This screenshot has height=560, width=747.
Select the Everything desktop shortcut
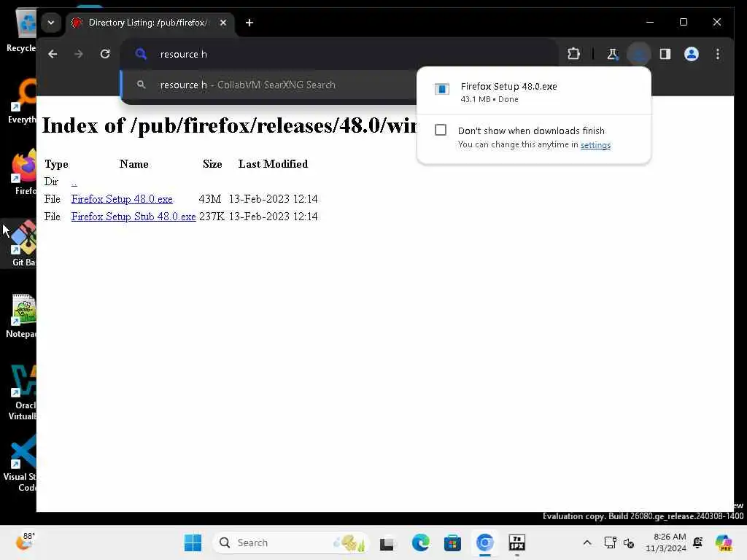pyautogui.click(x=21, y=101)
